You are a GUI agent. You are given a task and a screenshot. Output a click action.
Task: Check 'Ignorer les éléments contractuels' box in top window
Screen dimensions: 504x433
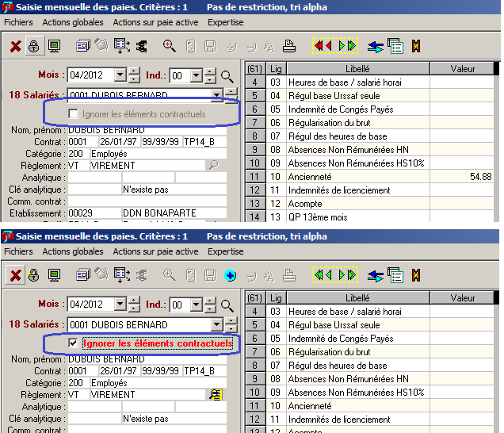(x=73, y=113)
